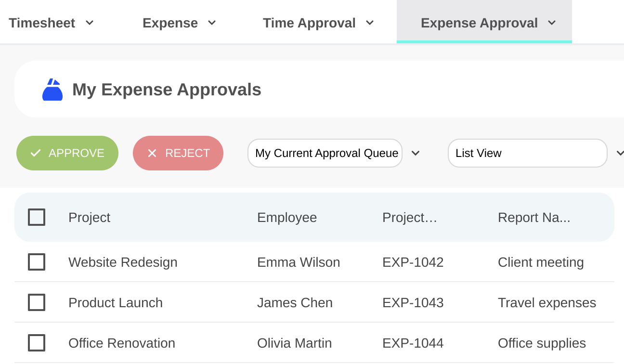Sort by the Project column header

(90, 218)
